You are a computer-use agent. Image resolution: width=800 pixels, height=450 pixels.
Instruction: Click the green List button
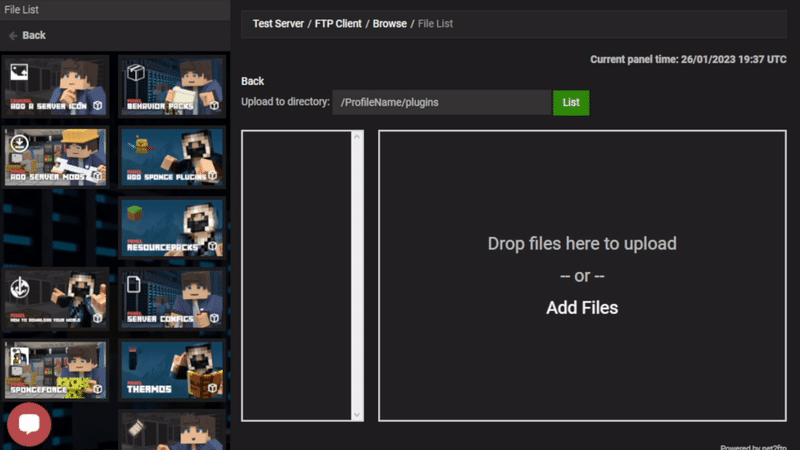(571, 103)
